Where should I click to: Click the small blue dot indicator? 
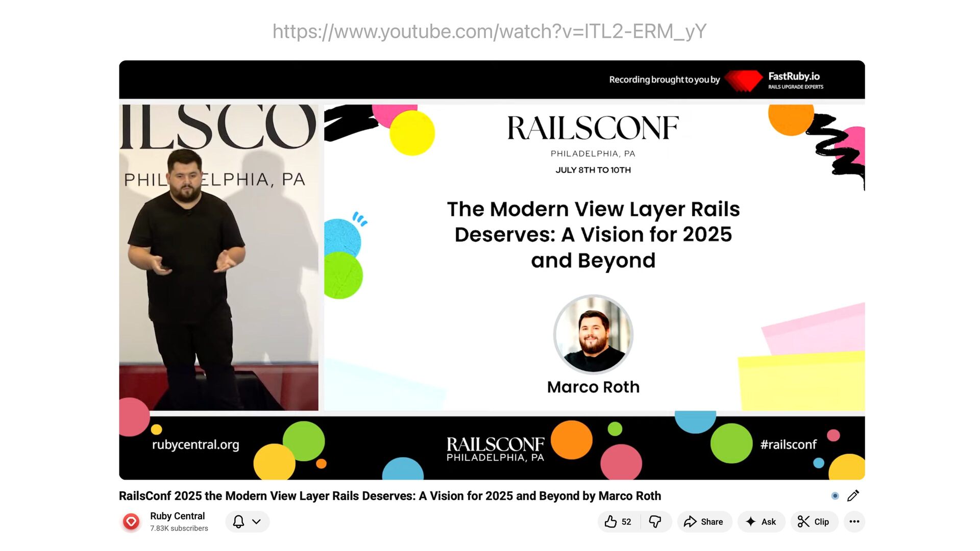pyautogui.click(x=835, y=496)
